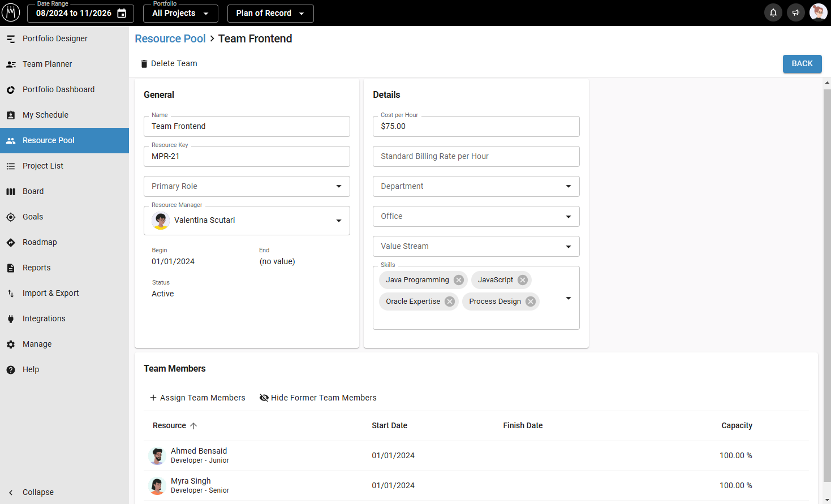Go to Team Planner menu item
Viewport: 831px width, 504px height.
click(x=64, y=64)
